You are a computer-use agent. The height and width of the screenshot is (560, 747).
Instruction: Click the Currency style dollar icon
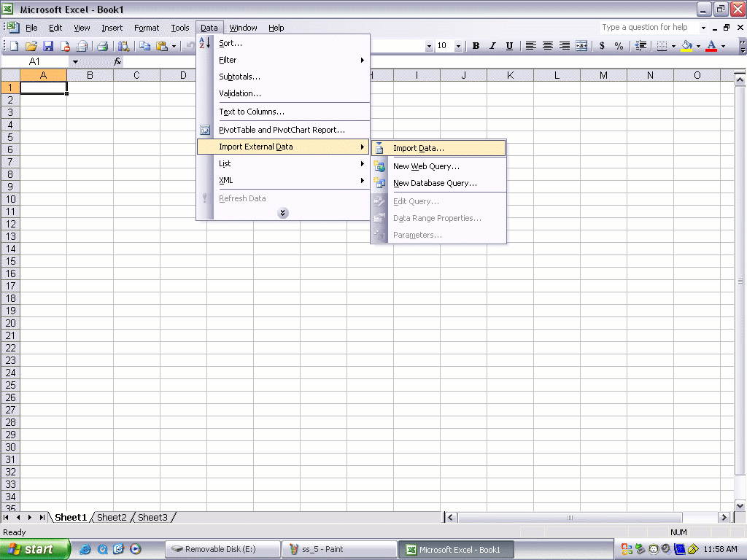point(602,46)
